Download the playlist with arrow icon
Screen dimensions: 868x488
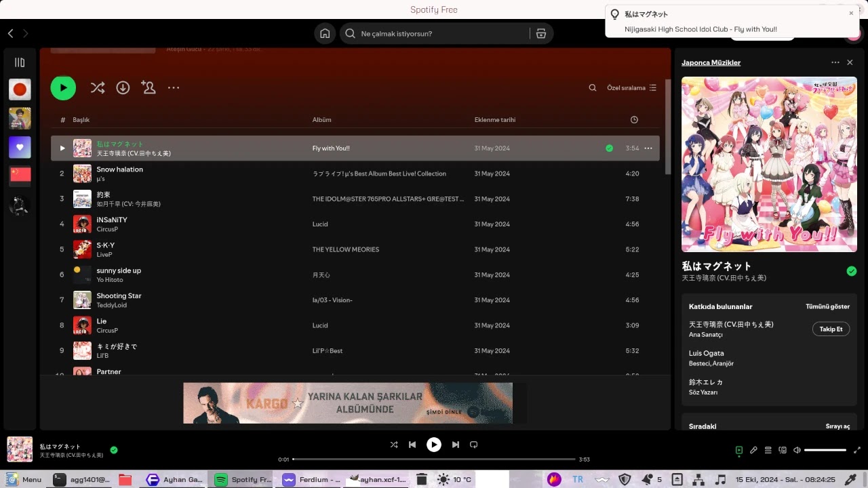pos(123,87)
